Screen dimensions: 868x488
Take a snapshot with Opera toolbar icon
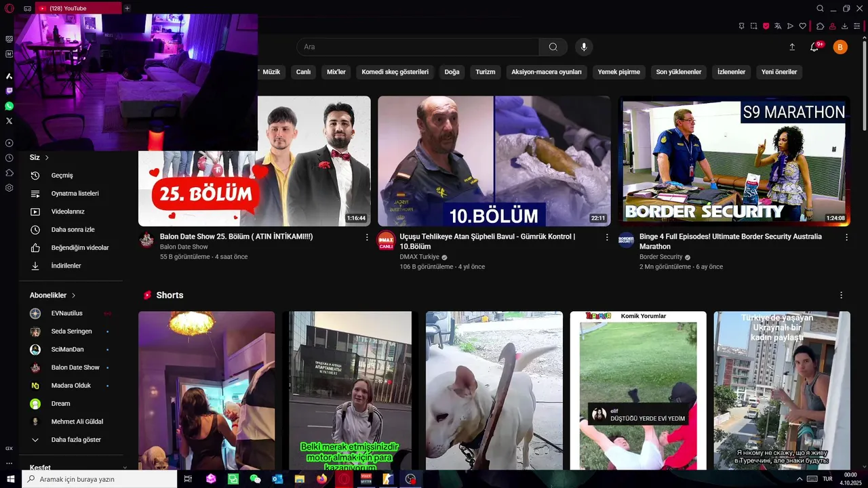753,26
